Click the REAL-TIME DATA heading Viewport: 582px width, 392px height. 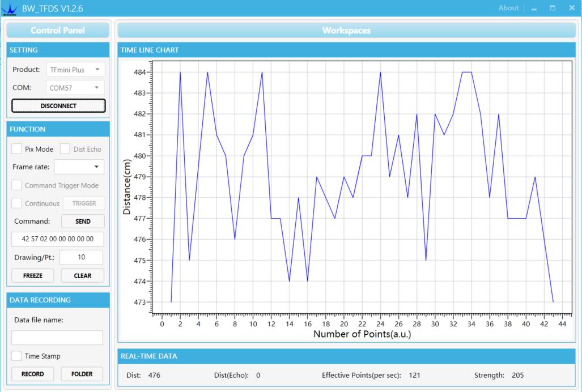[149, 356]
